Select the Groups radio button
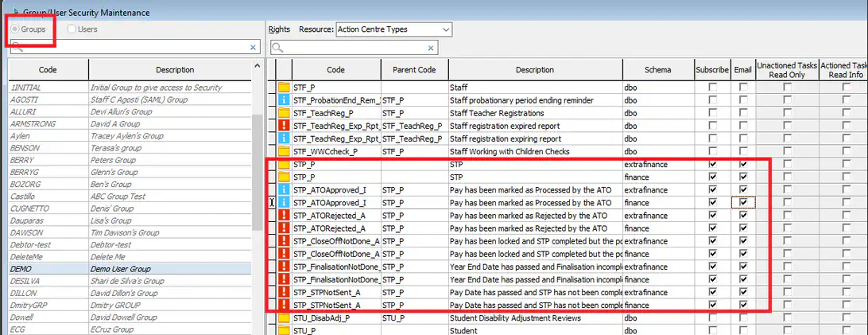 [x=15, y=29]
